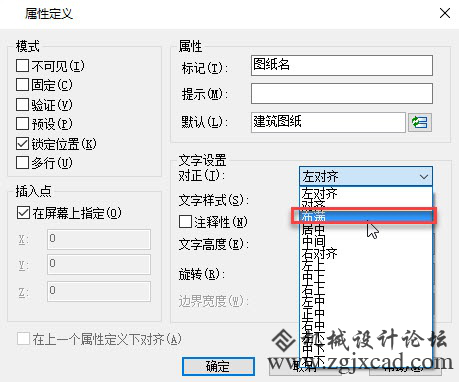Tick the 注释性(N) annotative checkbox
The image size is (460, 383).
point(185,221)
